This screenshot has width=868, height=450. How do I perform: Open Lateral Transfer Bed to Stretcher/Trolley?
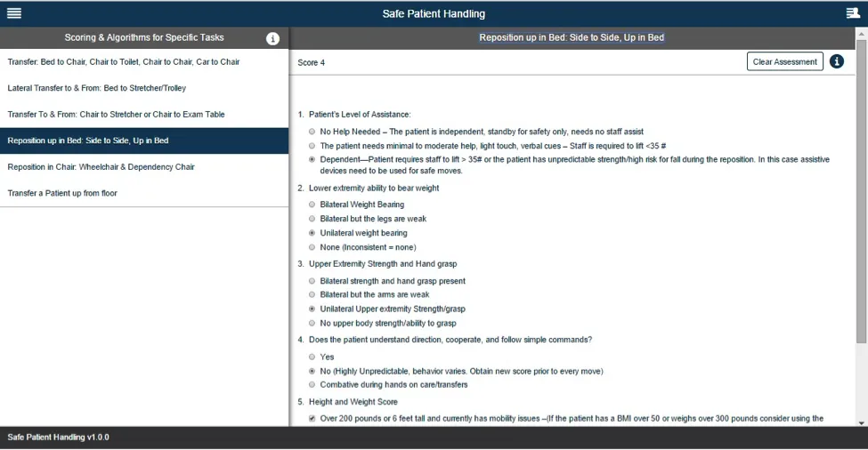144,88
